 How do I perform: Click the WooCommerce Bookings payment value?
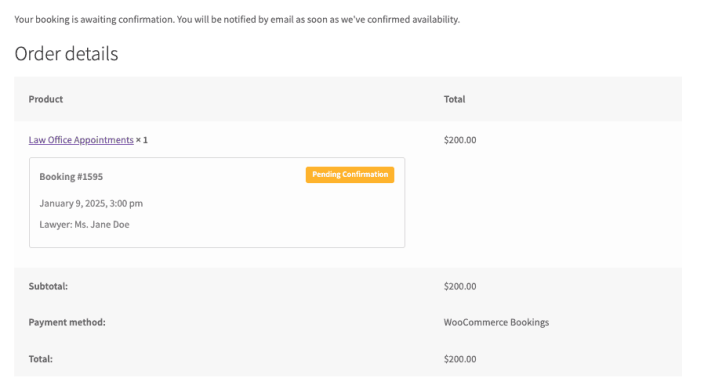496,322
